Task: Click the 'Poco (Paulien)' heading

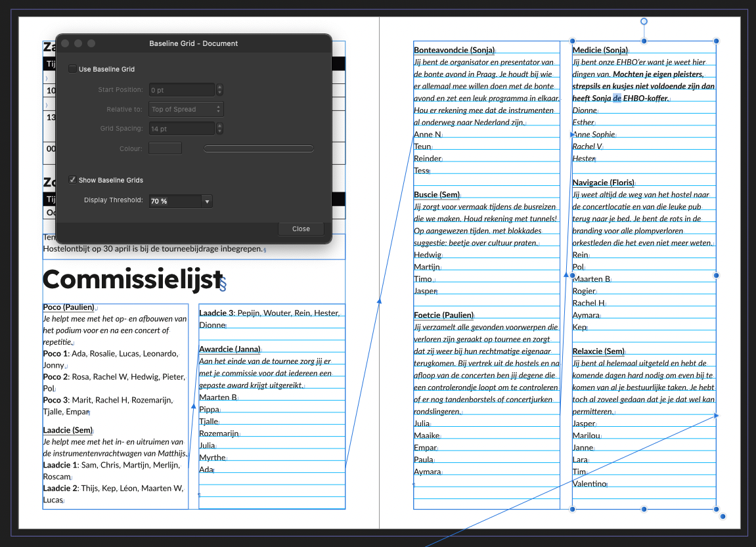Action: [68, 307]
